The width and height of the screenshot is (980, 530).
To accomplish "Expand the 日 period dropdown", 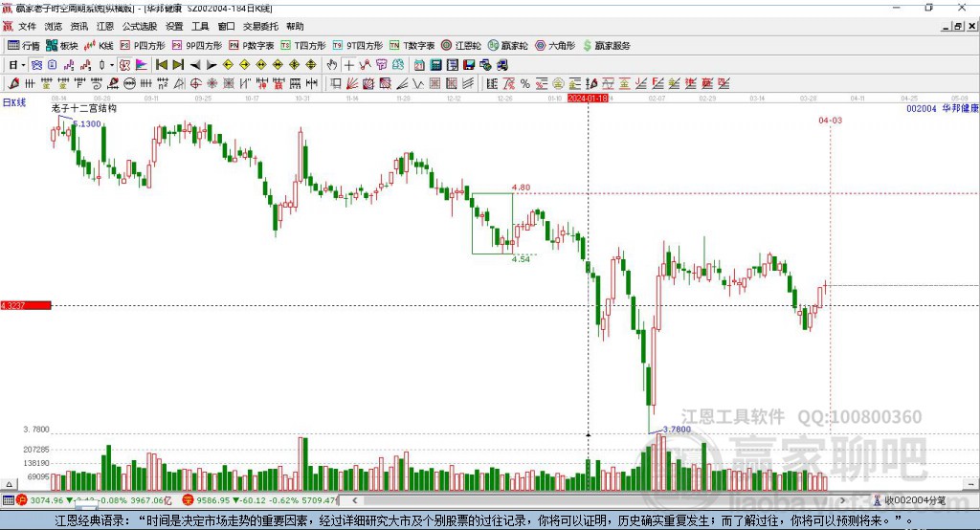I will point(23,64).
